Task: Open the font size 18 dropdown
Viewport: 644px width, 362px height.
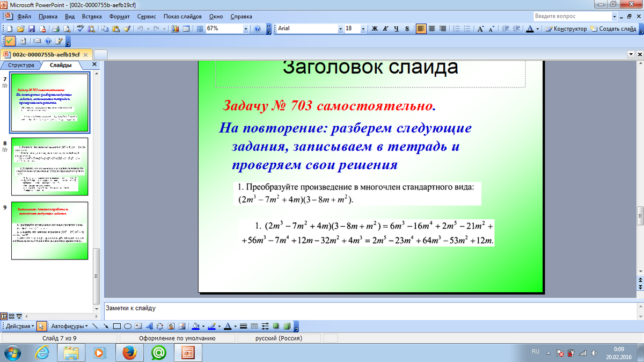Action: 363,28
